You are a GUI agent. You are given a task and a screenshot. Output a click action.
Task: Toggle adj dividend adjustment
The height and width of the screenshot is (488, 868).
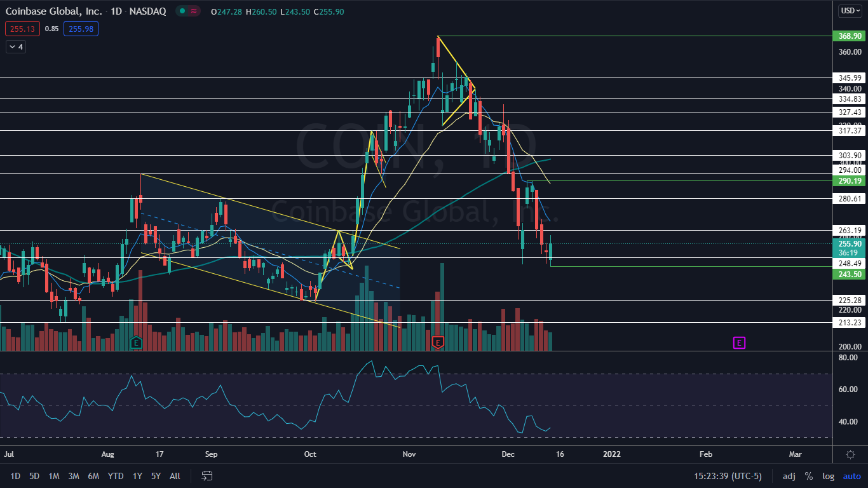789,476
